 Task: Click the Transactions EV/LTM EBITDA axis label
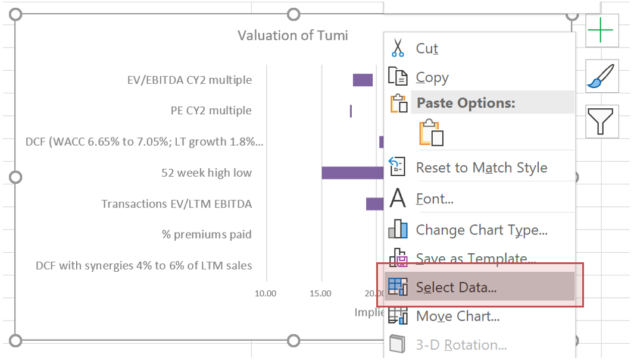(x=176, y=204)
